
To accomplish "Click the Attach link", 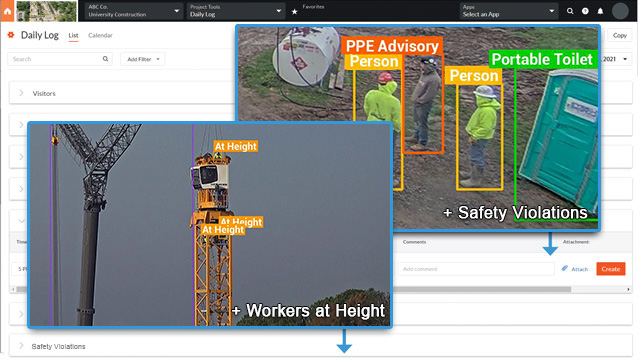I will pos(580,269).
